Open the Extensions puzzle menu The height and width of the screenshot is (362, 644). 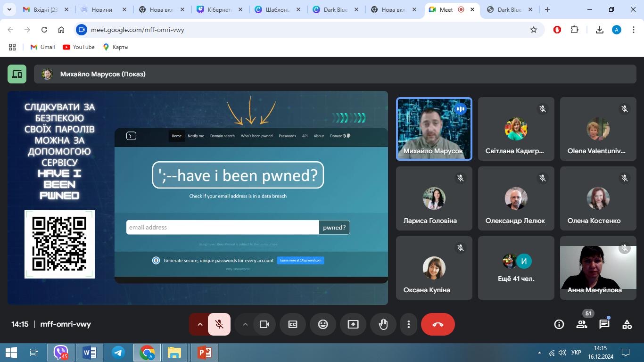574,30
